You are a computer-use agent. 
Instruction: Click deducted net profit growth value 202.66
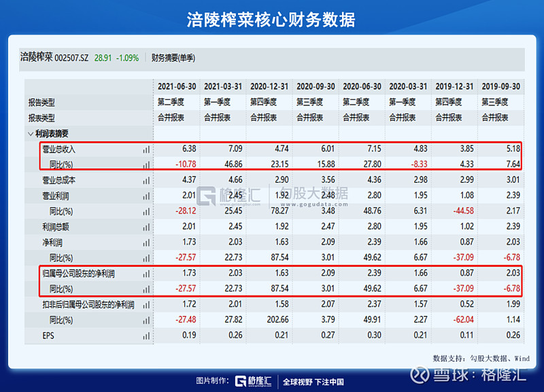(x=278, y=320)
